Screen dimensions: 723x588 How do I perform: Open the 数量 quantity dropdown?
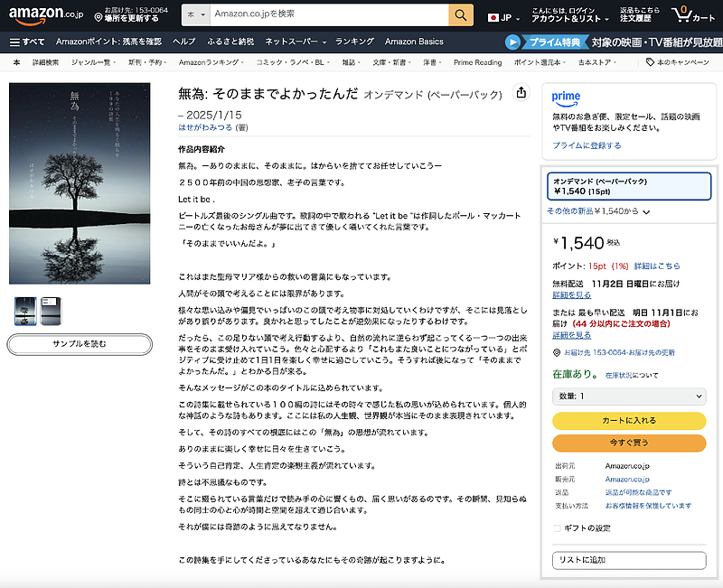click(629, 397)
